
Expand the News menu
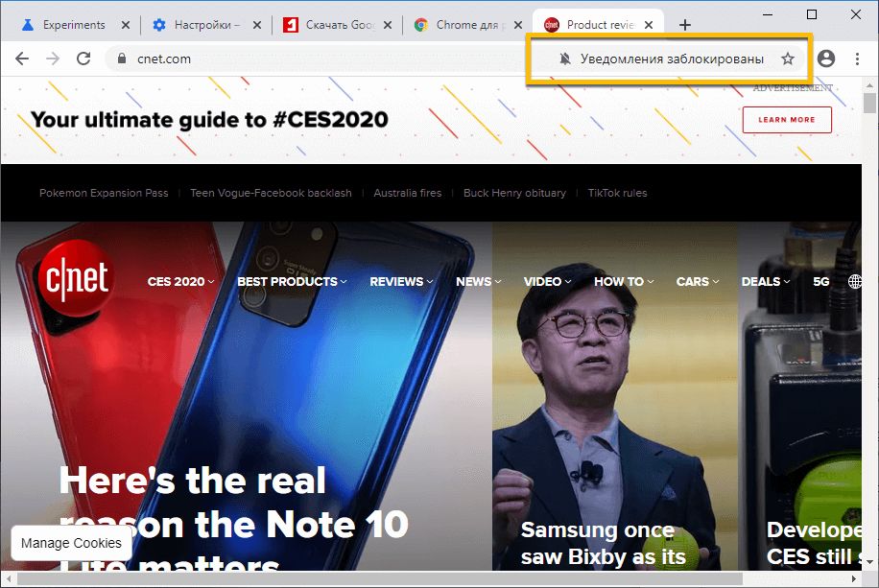point(478,281)
